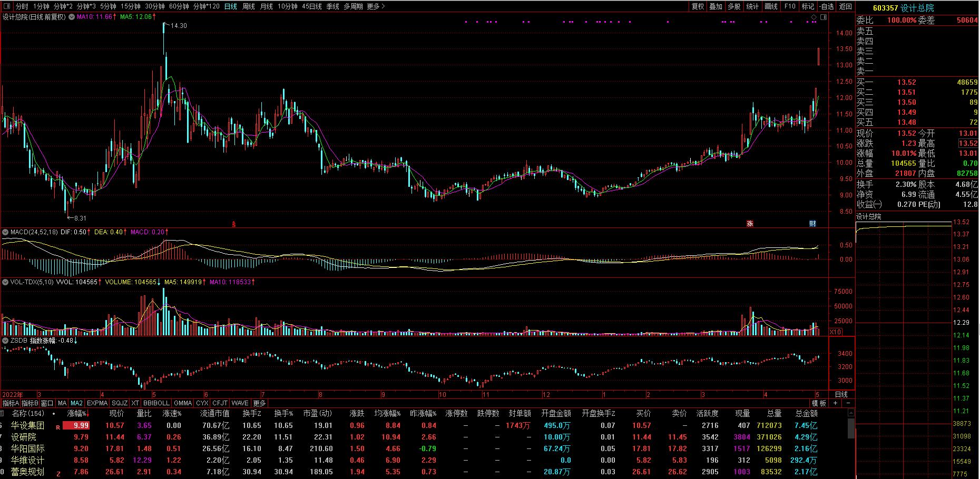The height and width of the screenshot is (479, 980).
Task: Toggle 叠加 overlay mode
Action: click(716, 6)
